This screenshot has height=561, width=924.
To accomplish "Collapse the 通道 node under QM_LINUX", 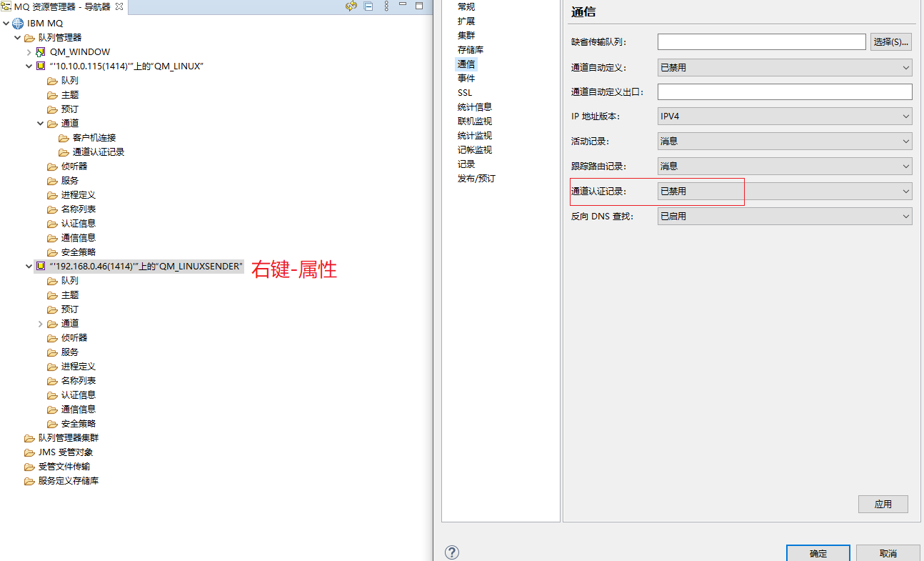I will [x=41, y=123].
